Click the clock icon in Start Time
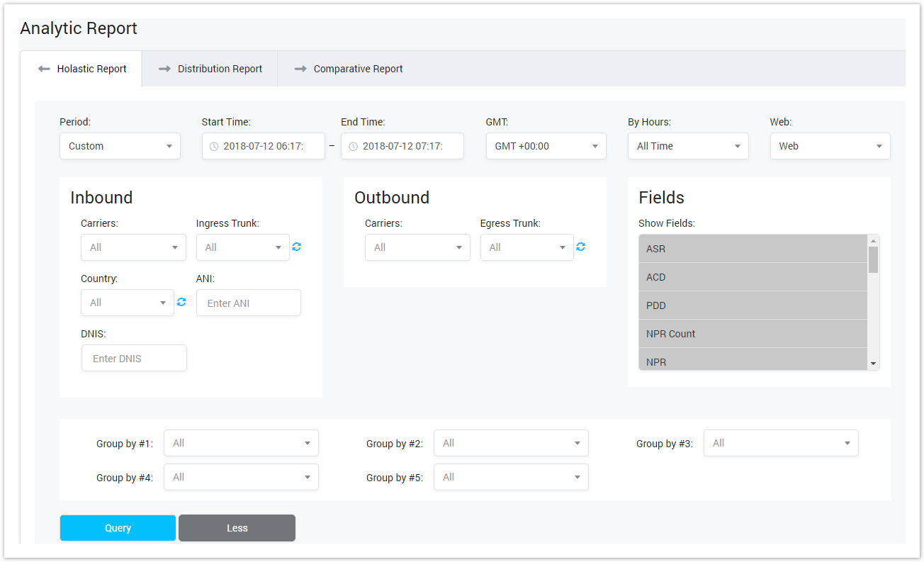This screenshot has width=924, height=562. [x=214, y=146]
